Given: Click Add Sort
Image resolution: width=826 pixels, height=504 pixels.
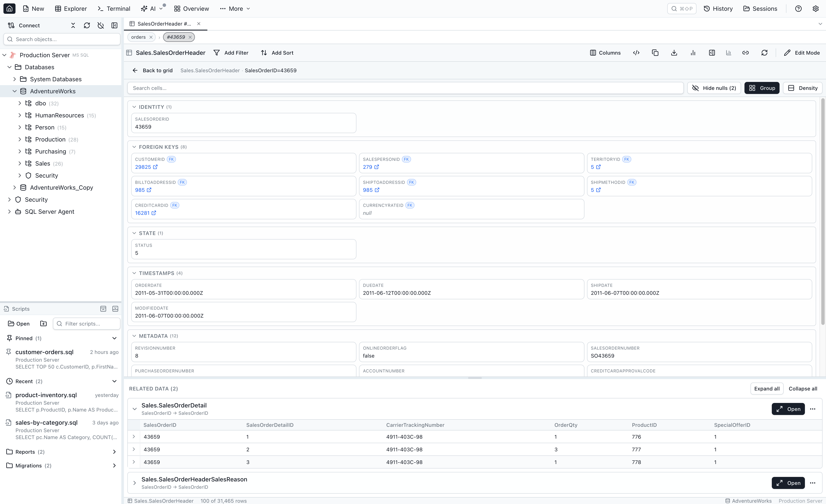Looking at the screenshot, I should pos(277,53).
